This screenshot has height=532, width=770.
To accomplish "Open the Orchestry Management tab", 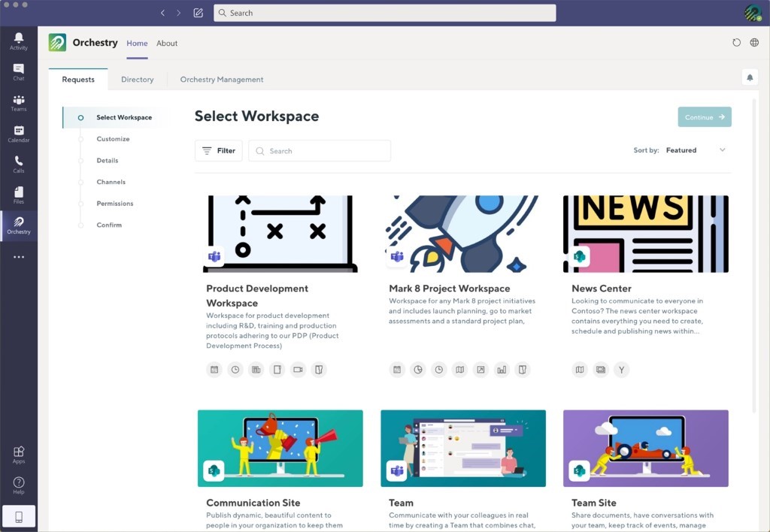I will pos(222,80).
